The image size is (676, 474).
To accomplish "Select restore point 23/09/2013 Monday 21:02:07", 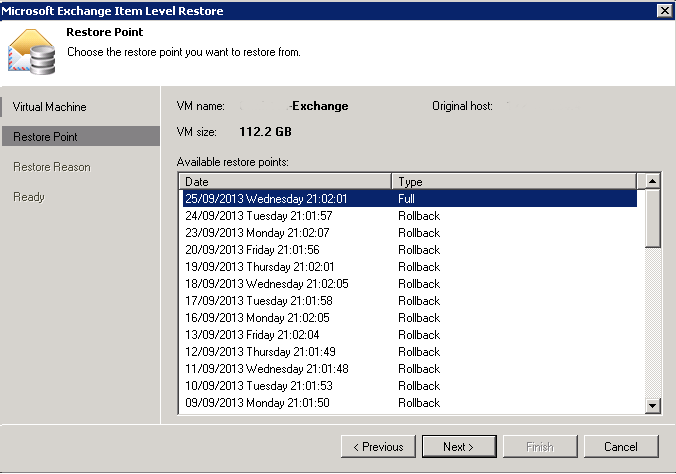I will click(410, 232).
